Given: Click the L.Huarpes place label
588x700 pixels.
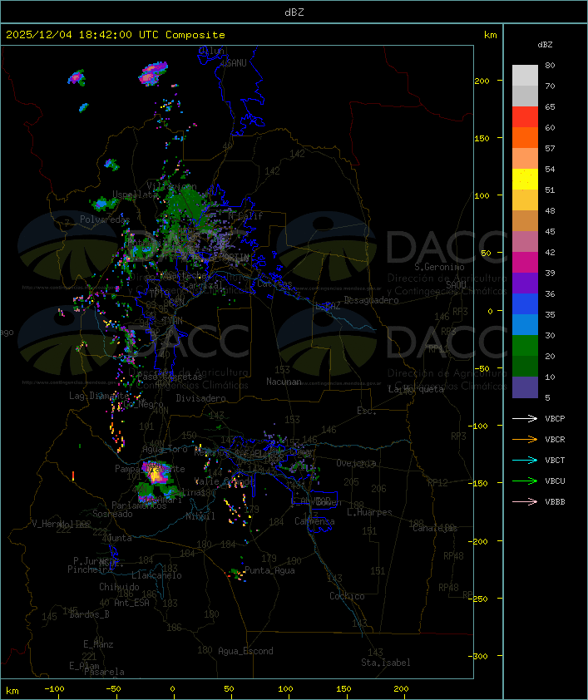Looking at the screenshot, I should (369, 512).
